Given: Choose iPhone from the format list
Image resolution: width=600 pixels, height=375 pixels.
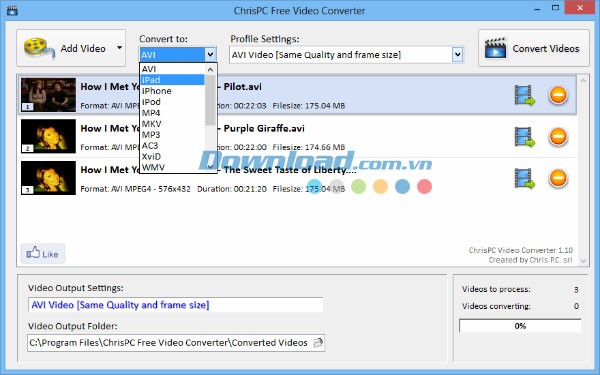Looking at the screenshot, I should [173, 91].
